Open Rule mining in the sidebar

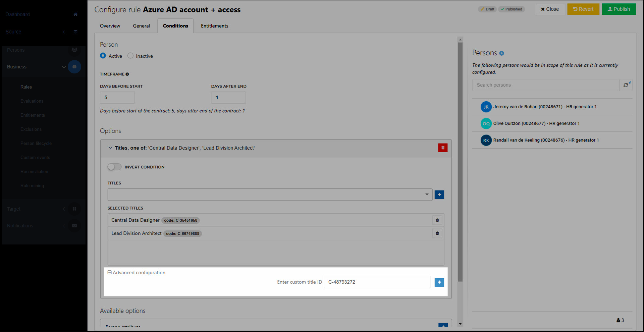[32, 186]
